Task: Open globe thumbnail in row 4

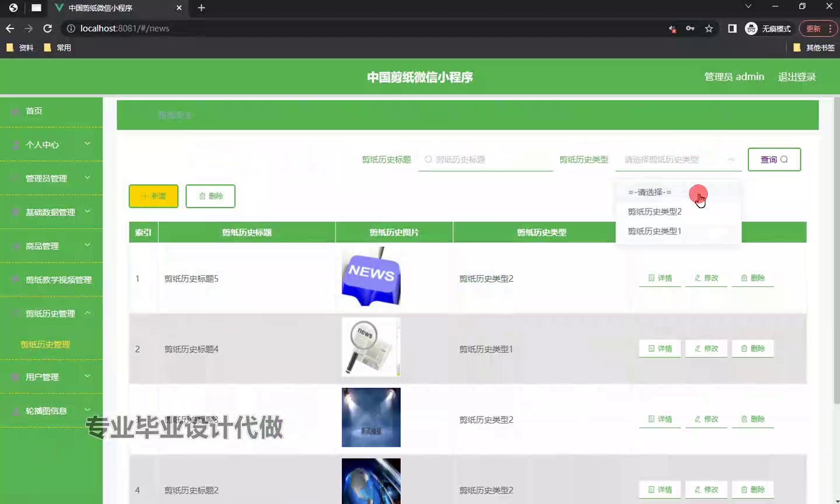Action: [371, 481]
